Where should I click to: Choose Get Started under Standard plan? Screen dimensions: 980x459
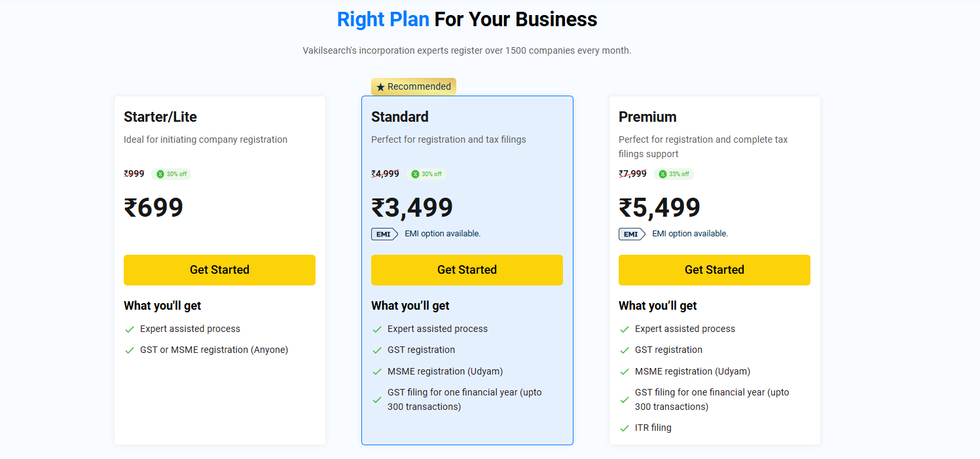tap(467, 270)
